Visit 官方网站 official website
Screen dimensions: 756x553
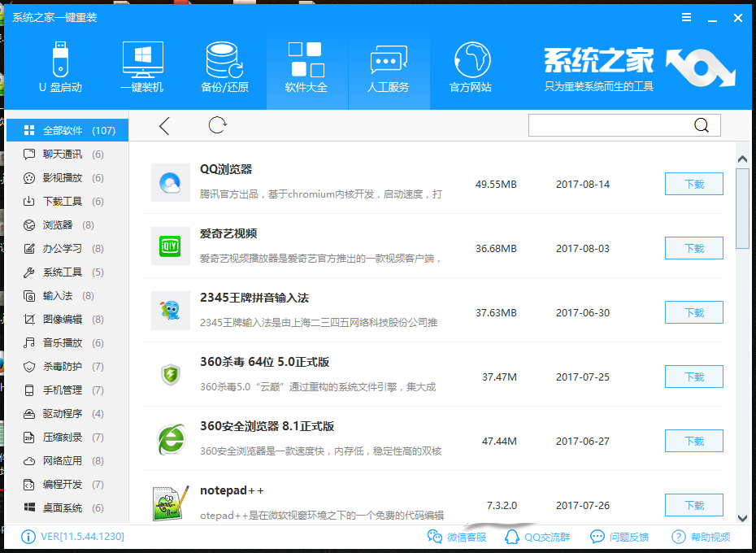[x=470, y=65]
